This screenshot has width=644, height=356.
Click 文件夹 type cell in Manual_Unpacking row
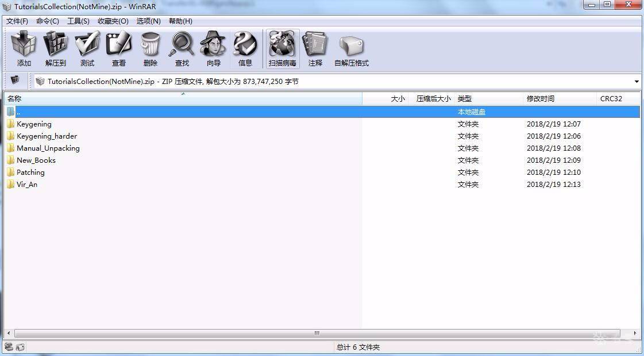click(x=468, y=148)
